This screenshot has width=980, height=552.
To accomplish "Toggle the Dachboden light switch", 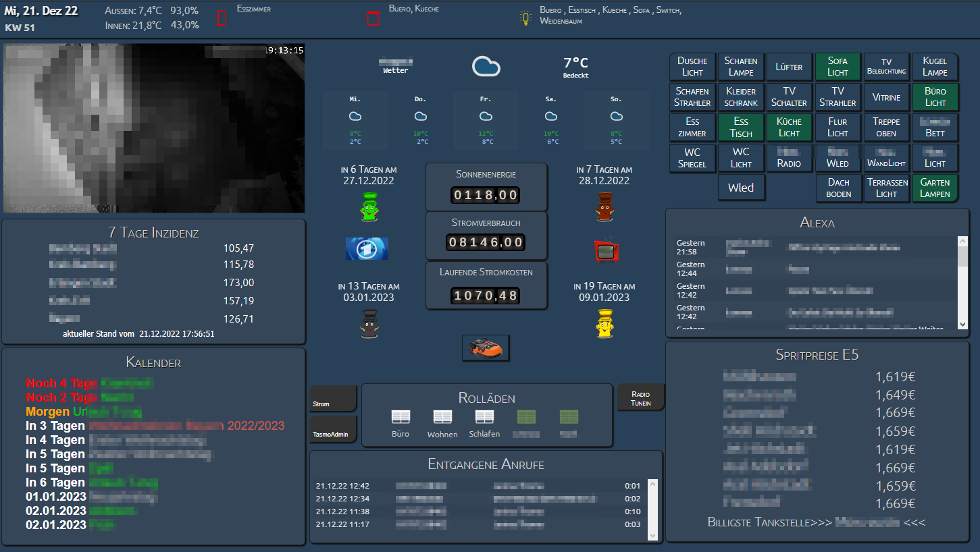I will (x=837, y=188).
